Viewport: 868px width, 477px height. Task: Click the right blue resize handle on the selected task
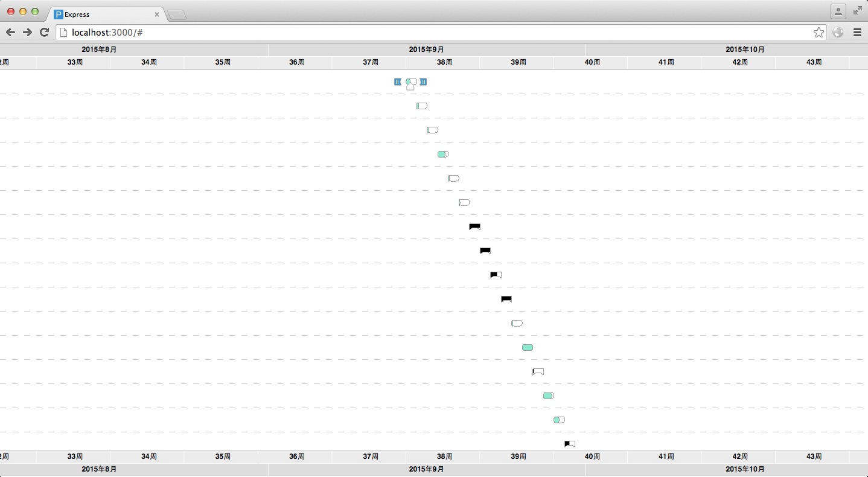pos(423,82)
